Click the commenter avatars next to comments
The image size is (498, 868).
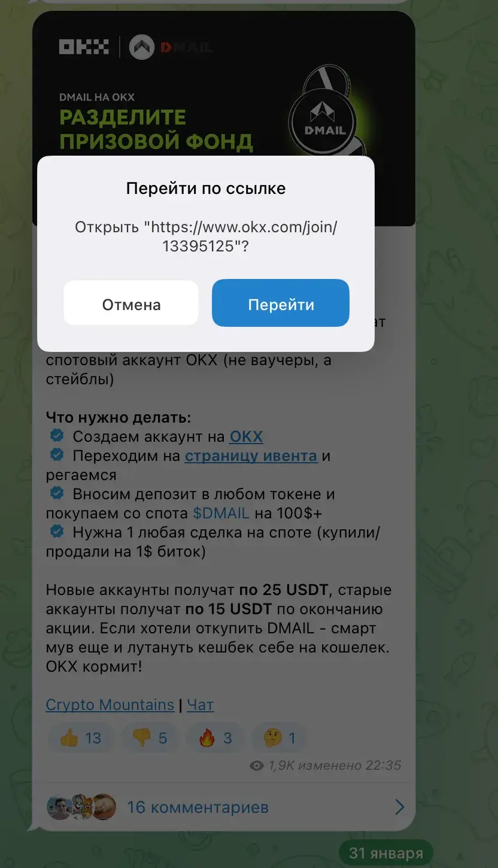coord(81,807)
